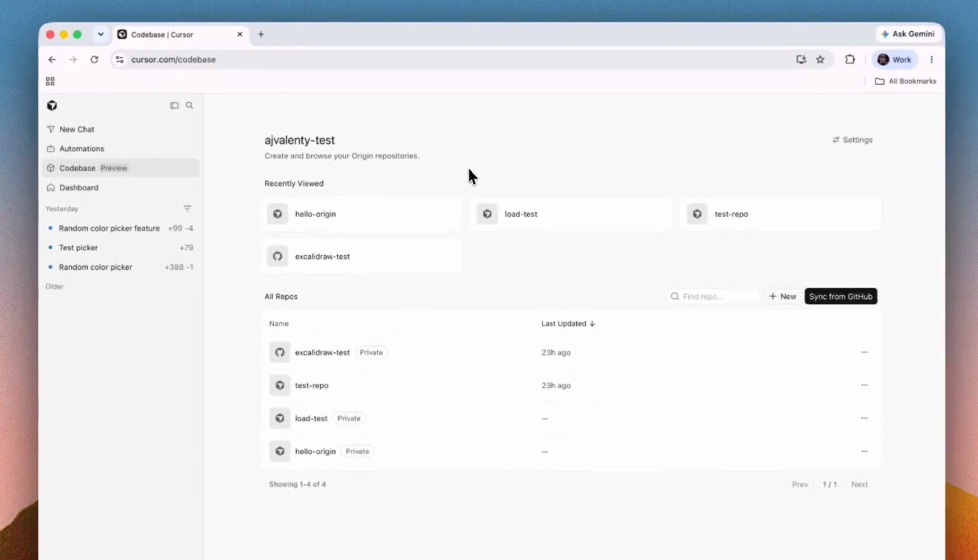Viewport: 978px width, 560px height.
Task: Click the Cursor logo in the sidebar
Action: point(52,106)
